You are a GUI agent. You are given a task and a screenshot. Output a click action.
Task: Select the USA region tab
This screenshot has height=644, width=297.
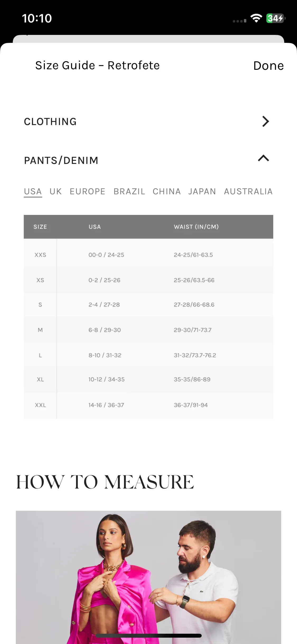33,191
